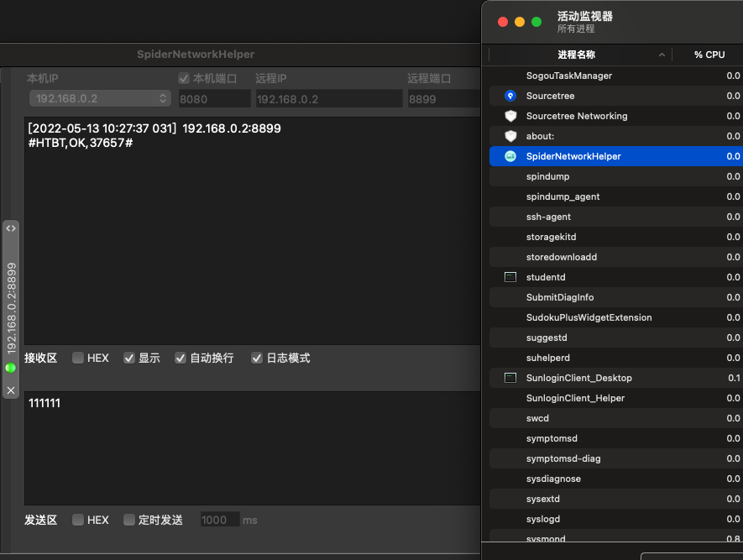The image size is (743, 560).
Task: Select the ssh-agent process row
Action: coord(616,217)
